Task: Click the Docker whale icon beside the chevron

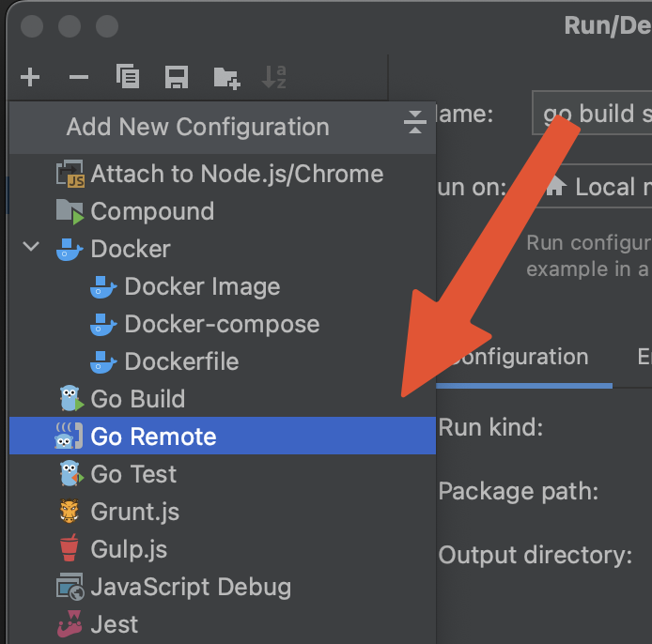Action: point(70,250)
